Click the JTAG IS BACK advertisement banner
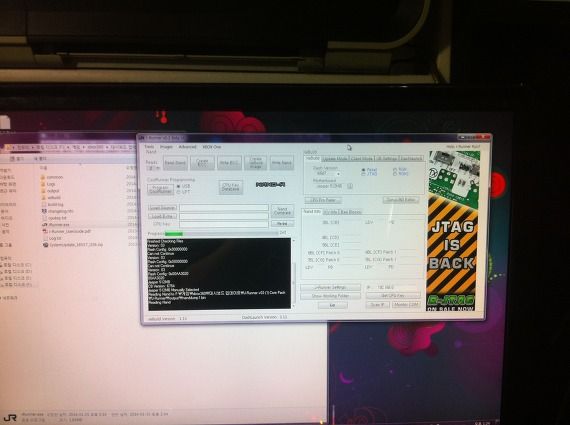 point(452,231)
